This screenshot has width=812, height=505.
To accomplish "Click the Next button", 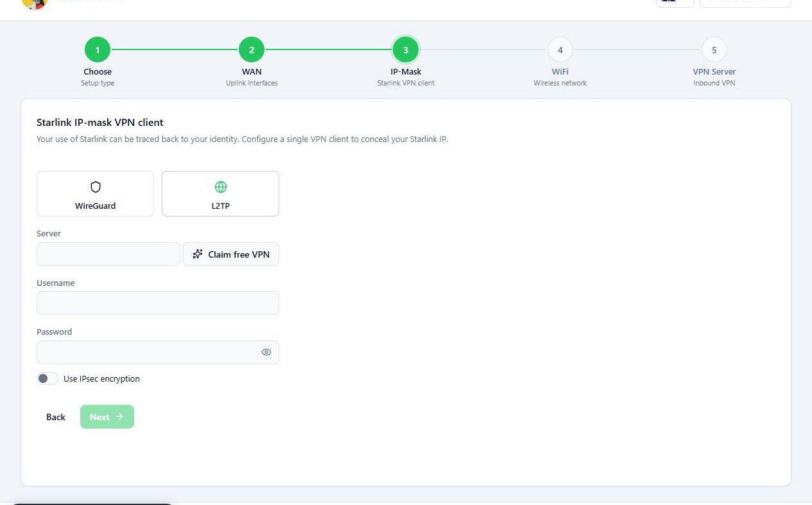I will [107, 416].
